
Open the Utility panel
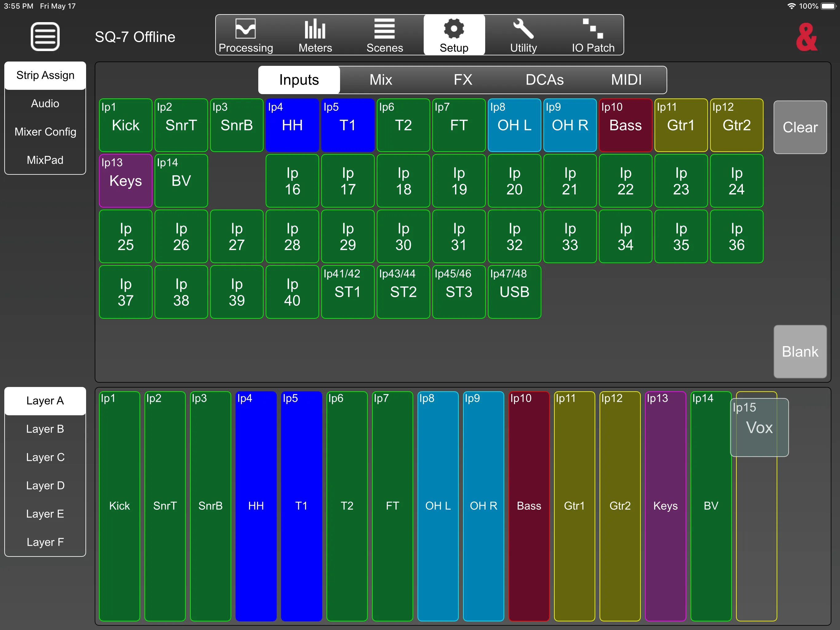pos(523,36)
